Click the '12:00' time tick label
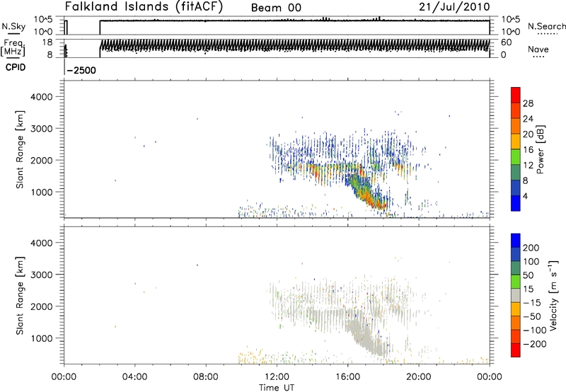Viewport: 566px width, 392px height. (x=277, y=377)
